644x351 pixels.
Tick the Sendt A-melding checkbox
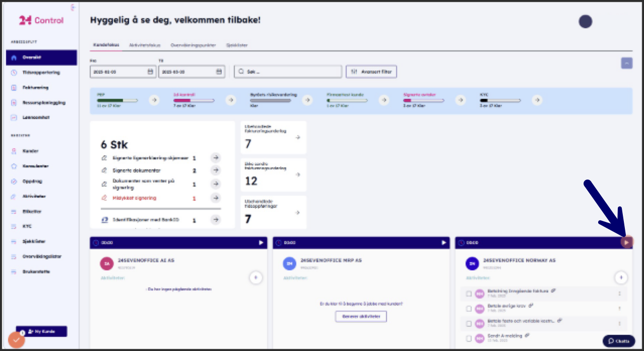click(469, 338)
